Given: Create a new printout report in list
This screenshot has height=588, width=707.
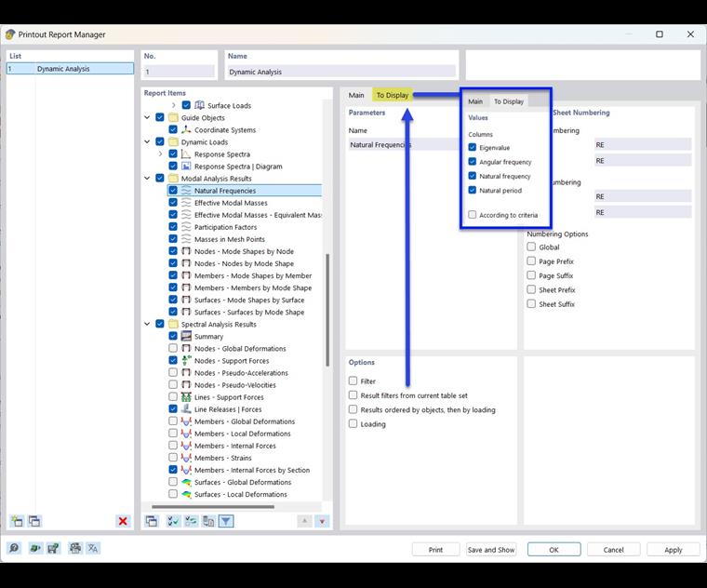Looking at the screenshot, I should 17,521.
